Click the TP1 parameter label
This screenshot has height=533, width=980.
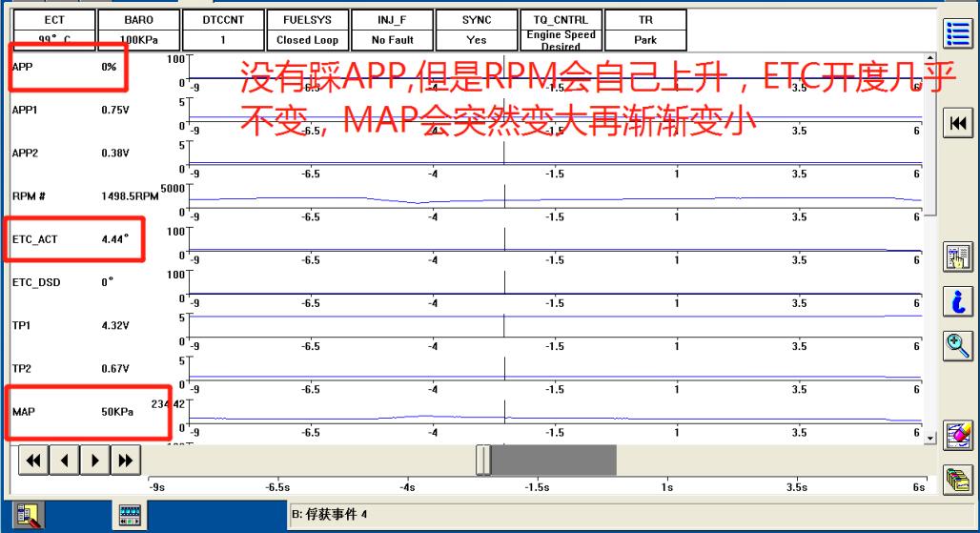(x=21, y=325)
